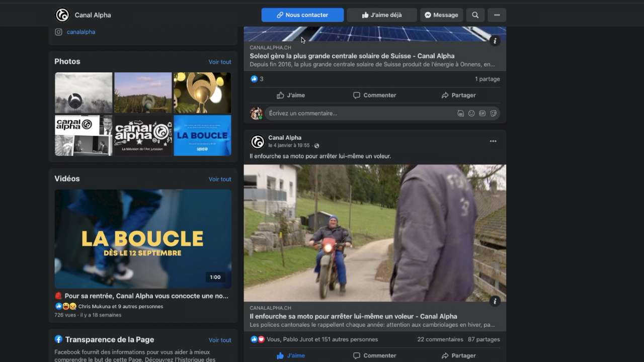This screenshot has width=644, height=362.
Task: Toggle the J'aime déjà page like button
Action: point(382,15)
